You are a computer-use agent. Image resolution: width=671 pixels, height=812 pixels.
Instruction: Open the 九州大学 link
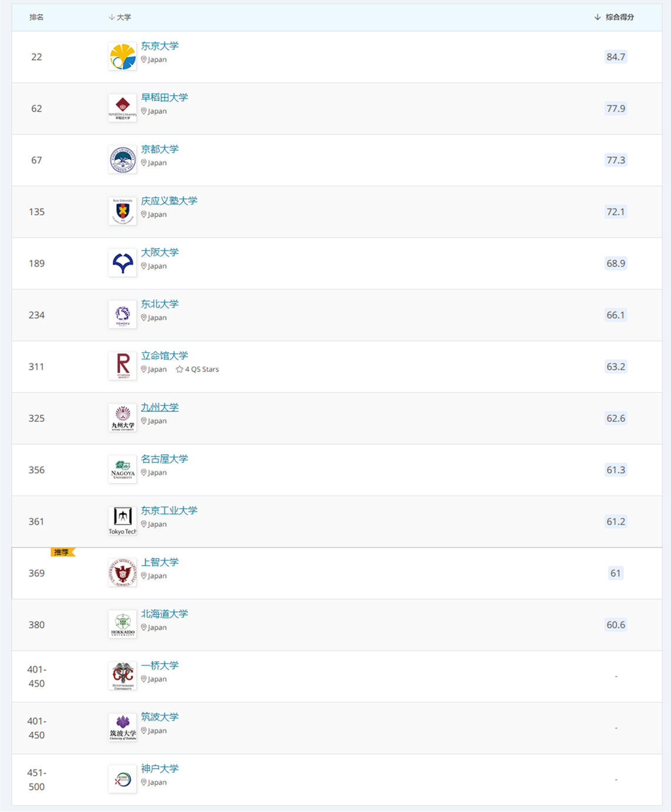coord(160,407)
